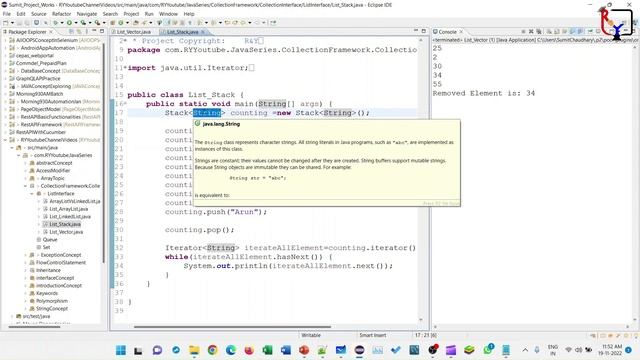The width and height of the screenshot is (640, 360).
Task: Click the Coverage run toolbar icon
Action: click(x=83, y=22)
